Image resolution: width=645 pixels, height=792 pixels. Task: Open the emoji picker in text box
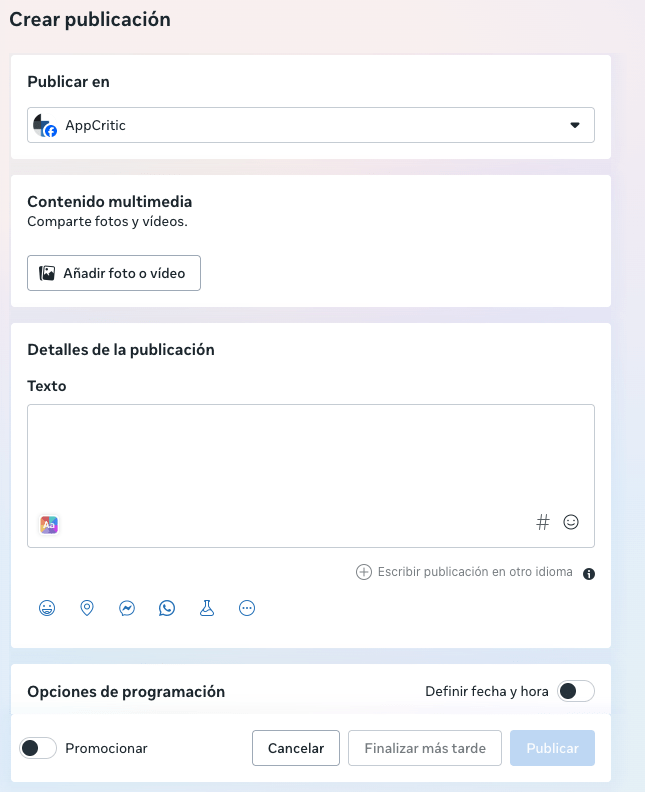point(571,522)
